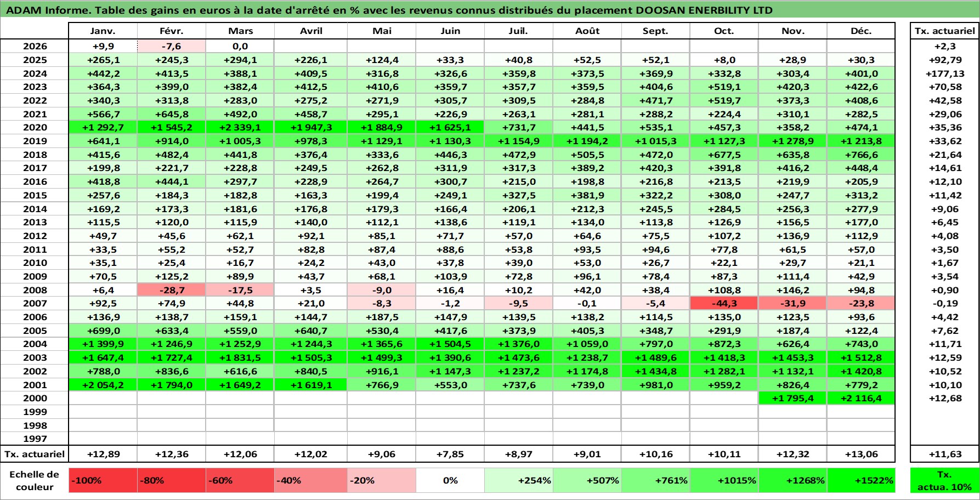The image size is (980, 500).
Task: Click the 2021 February cell +645,8
Action: click(x=172, y=114)
